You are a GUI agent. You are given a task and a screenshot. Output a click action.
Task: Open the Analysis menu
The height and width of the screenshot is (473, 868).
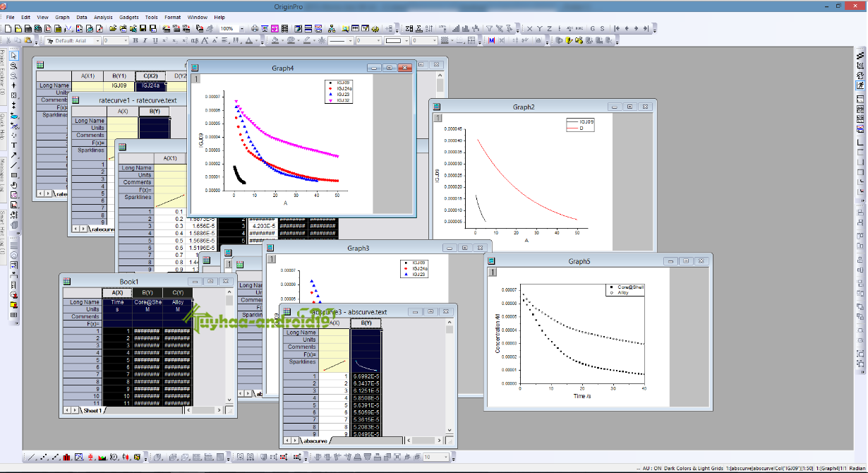click(103, 17)
